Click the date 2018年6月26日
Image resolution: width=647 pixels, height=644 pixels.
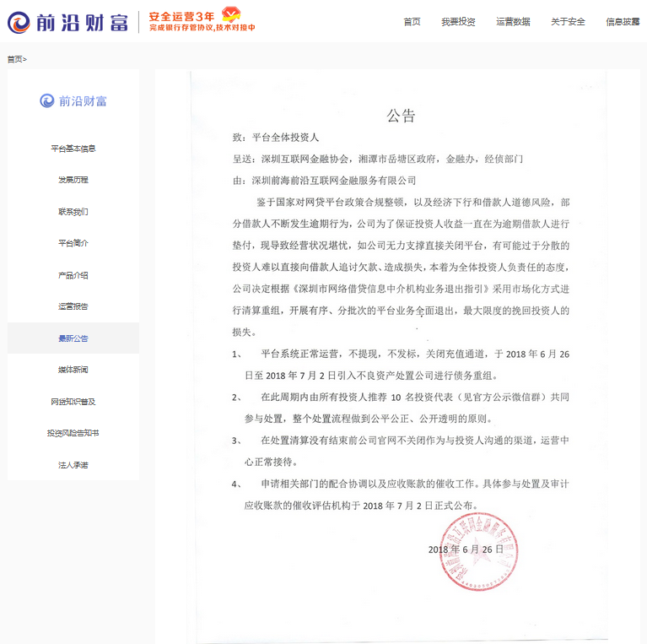(466, 549)
